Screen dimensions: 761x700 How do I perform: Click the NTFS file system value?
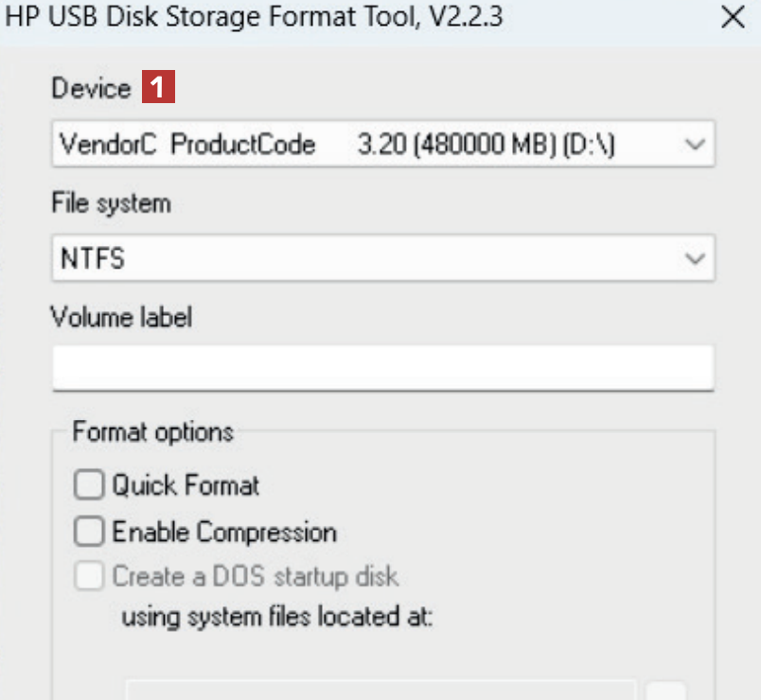tap(93, 258)
